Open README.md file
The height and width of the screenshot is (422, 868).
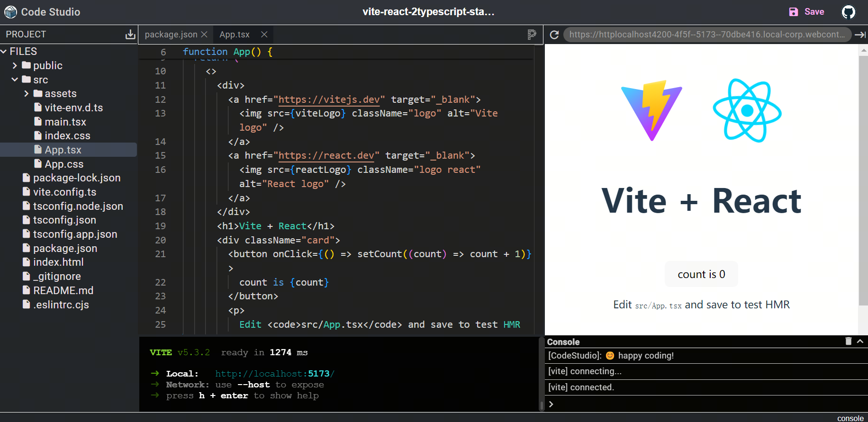point(63,290)
